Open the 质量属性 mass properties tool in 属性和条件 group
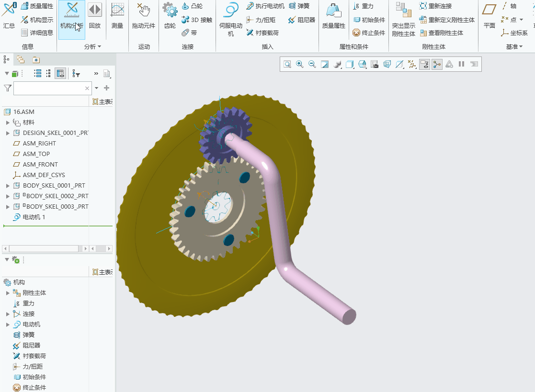 pyautogui.click(x=334, y=16)
